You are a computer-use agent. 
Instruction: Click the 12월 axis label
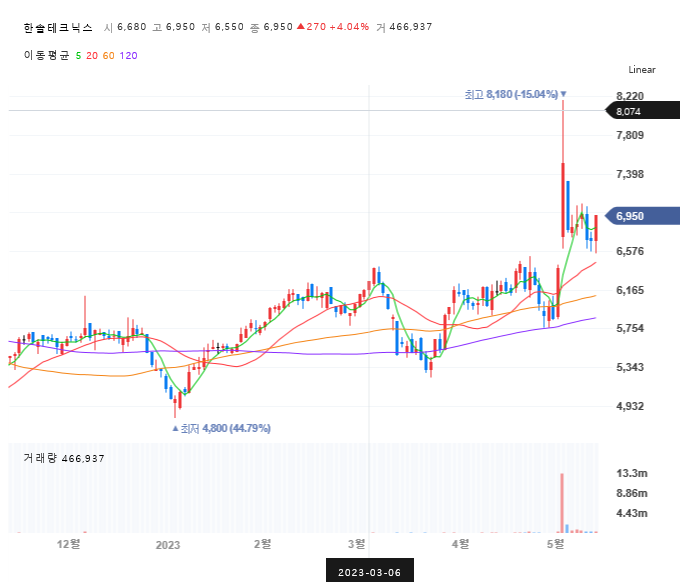pos(69,544)
